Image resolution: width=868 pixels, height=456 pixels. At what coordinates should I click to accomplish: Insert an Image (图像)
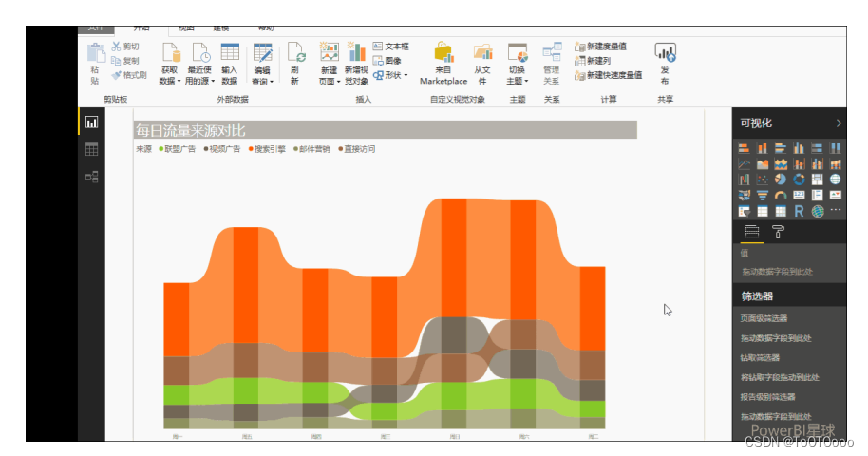click(x=387, y=61)
